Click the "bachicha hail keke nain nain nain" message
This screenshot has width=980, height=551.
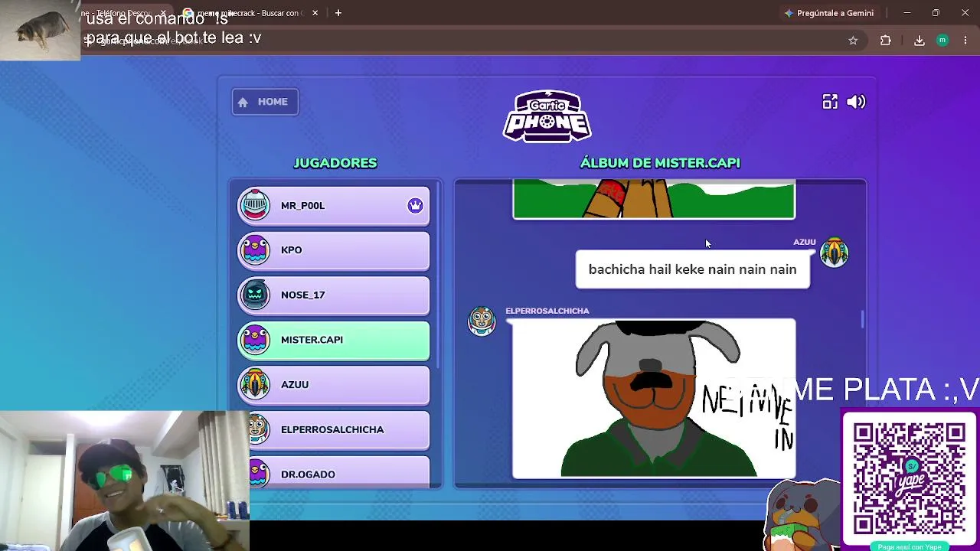(x=692, y=269)
